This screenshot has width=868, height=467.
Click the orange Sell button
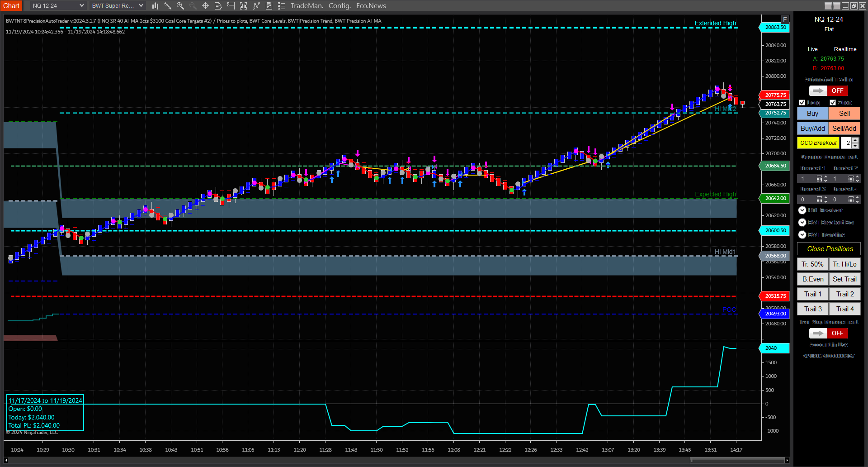pos(844,114)
